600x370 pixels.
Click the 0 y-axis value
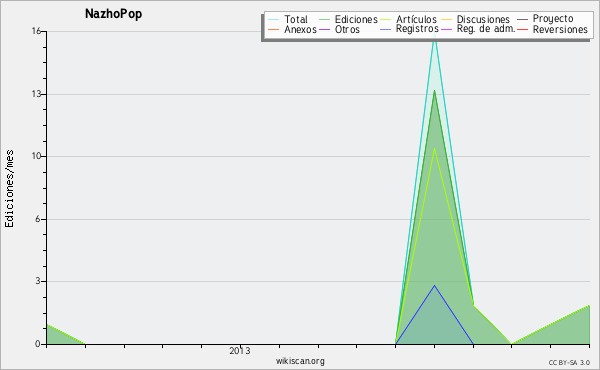click(38, 344)
